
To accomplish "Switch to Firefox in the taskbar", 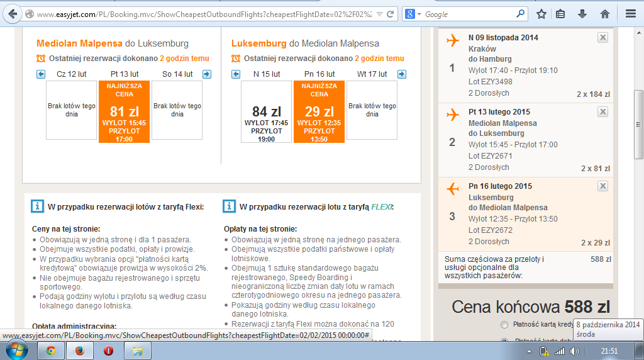I will [x=80, y=351].
